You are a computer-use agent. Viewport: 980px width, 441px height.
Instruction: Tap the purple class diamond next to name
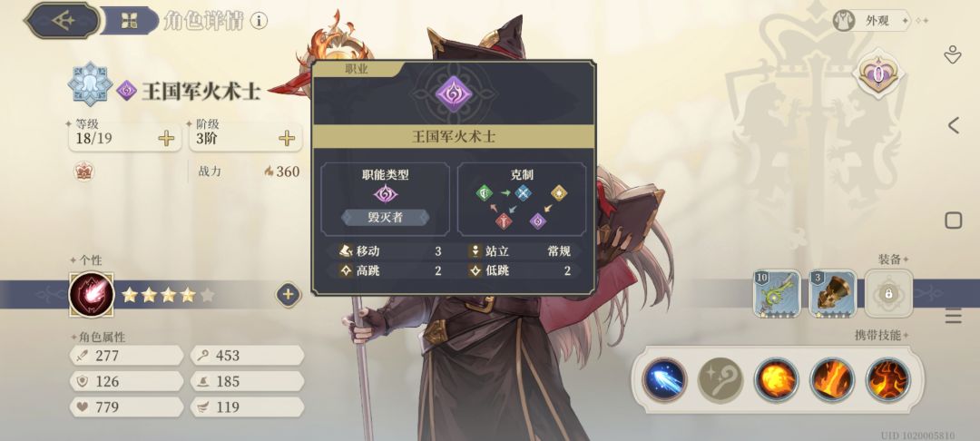[x=126, y=91]
